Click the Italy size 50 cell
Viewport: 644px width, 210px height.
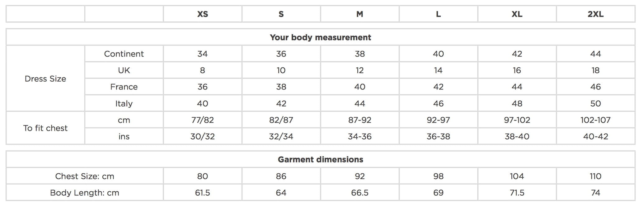595,104
